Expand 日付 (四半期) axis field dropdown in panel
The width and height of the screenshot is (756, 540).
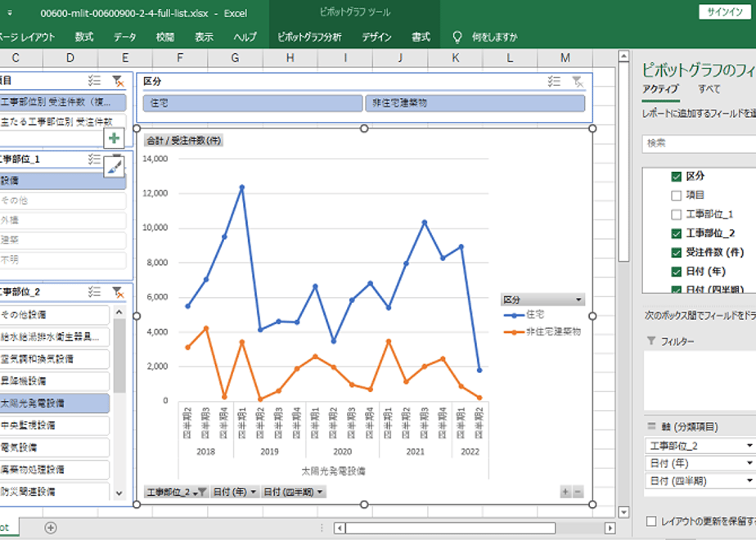point(749,481)
